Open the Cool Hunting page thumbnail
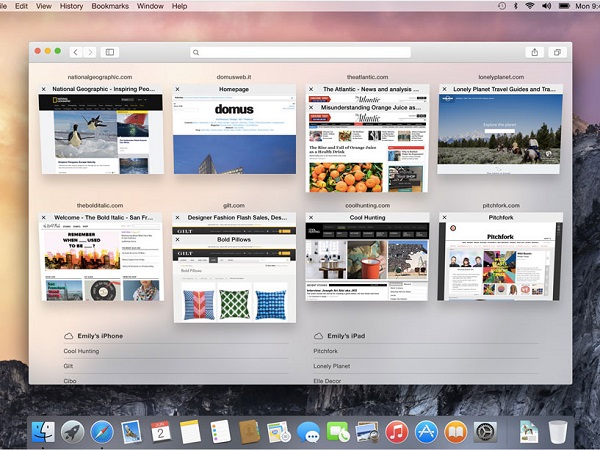 (x=367, y=262)
